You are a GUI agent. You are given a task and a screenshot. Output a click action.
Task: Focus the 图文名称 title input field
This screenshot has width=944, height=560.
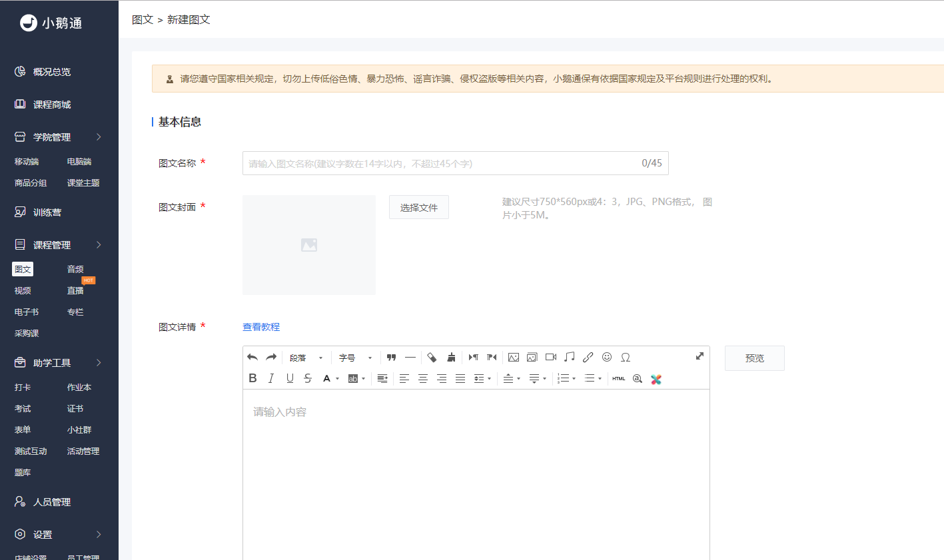[456, 163]
